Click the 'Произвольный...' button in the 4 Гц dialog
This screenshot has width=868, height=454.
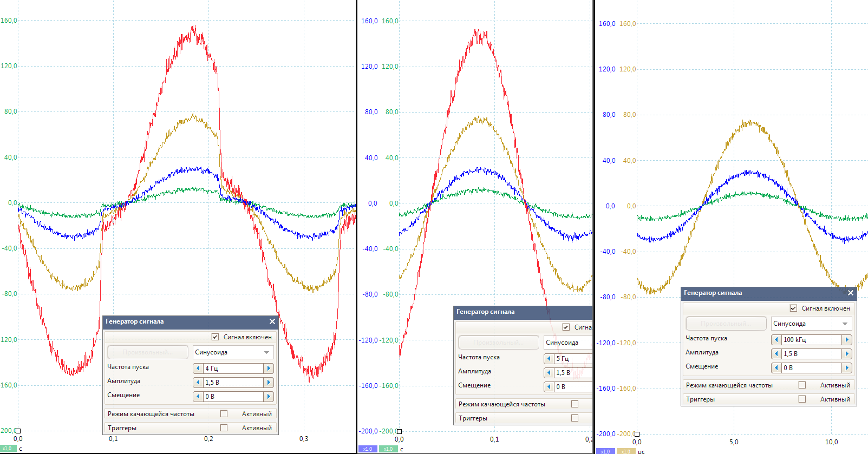coord(148,352)
